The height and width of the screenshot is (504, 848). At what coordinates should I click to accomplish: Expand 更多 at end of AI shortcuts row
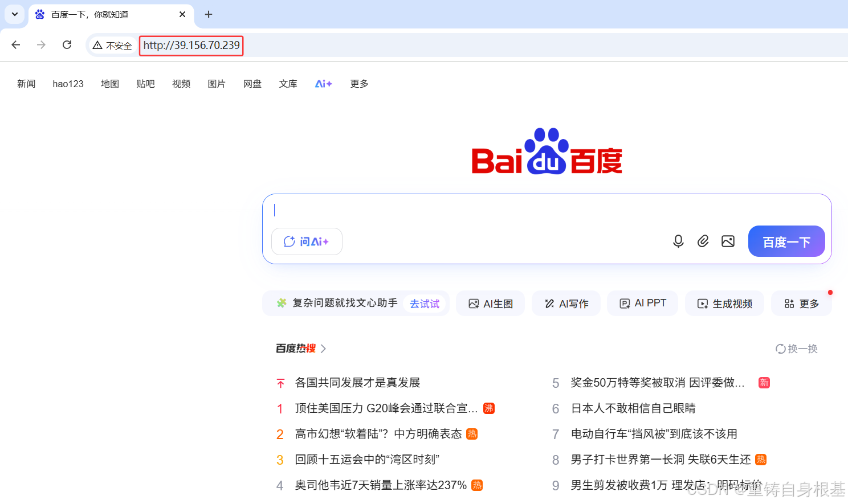coord(801,303)
